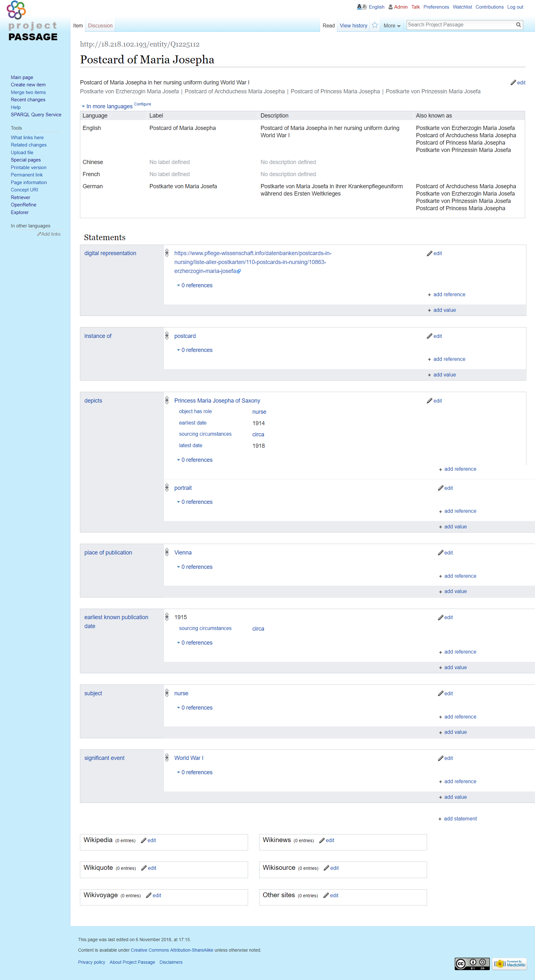
Task: Click the Project Passage logo
Action: (33, 22)
